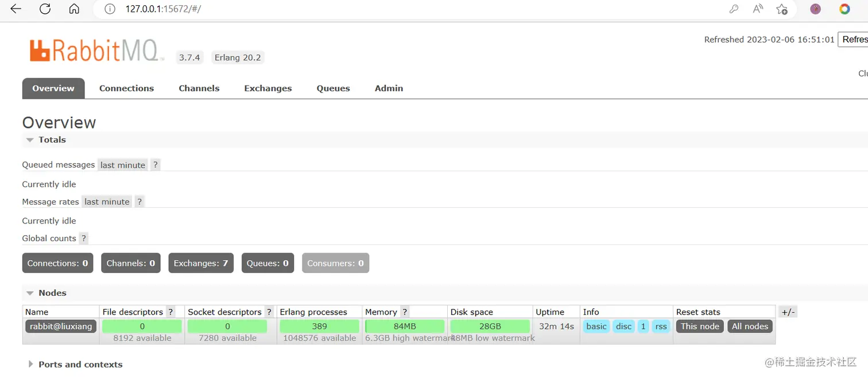Open the Channels tab
Screen dimensions: 868x379
pos(199,88)
